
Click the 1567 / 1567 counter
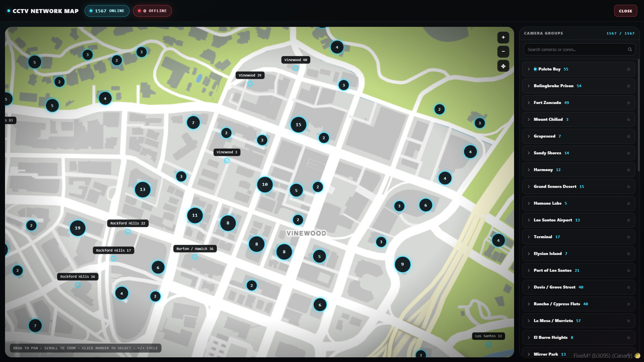620,34
